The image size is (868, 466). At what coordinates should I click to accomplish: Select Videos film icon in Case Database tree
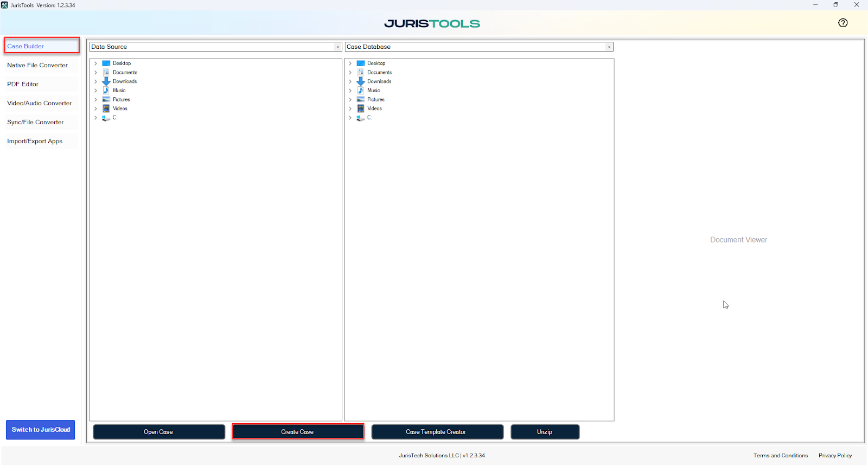point(361,108)
